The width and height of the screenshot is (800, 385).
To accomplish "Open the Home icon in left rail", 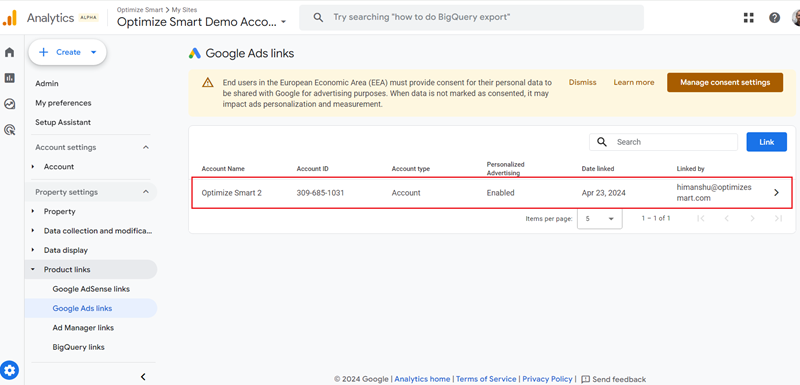I will (10, 52).
